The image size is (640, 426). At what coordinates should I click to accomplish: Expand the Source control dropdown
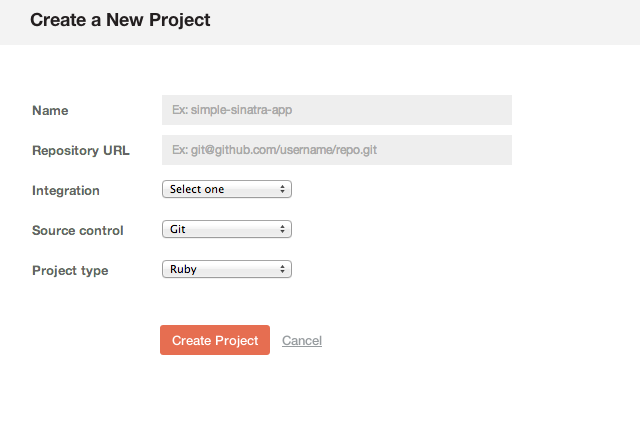[226, 229]
